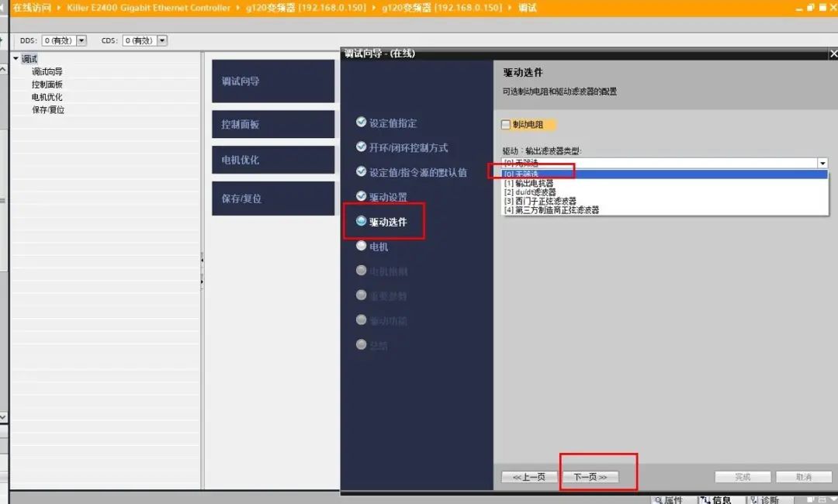Click the 信息 tab info icon
The height and width of the screenshot is (504, 838).
tap(705, 500)
